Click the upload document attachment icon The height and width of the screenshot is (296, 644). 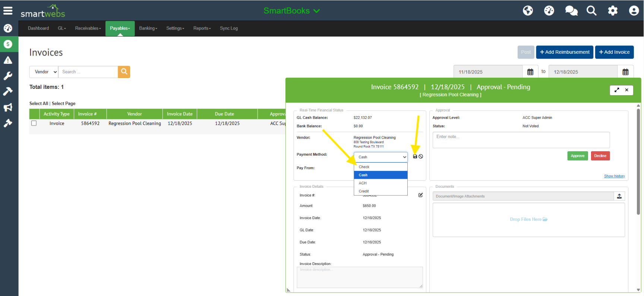(619, 196)
